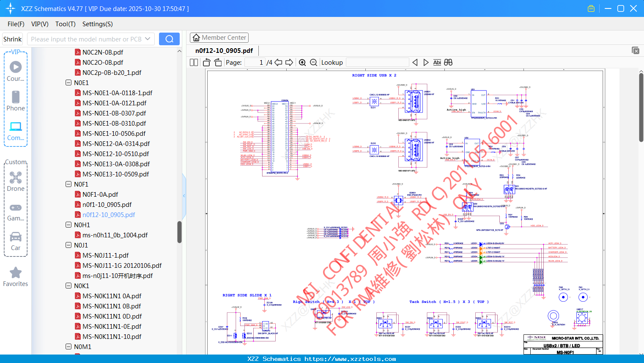The image size is (644, 363).
Task: Click the XZZ Schematics app logo
Action: pyautogui.click(x=10, y=8)
